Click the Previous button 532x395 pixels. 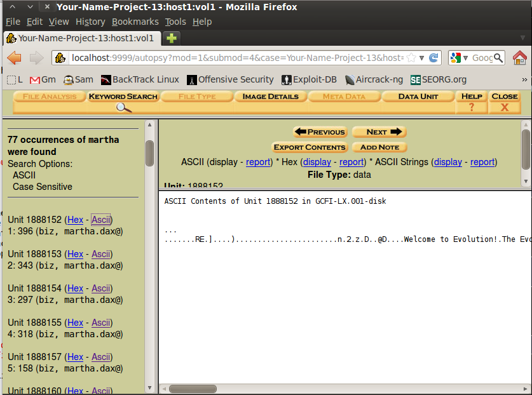[320, 132]
